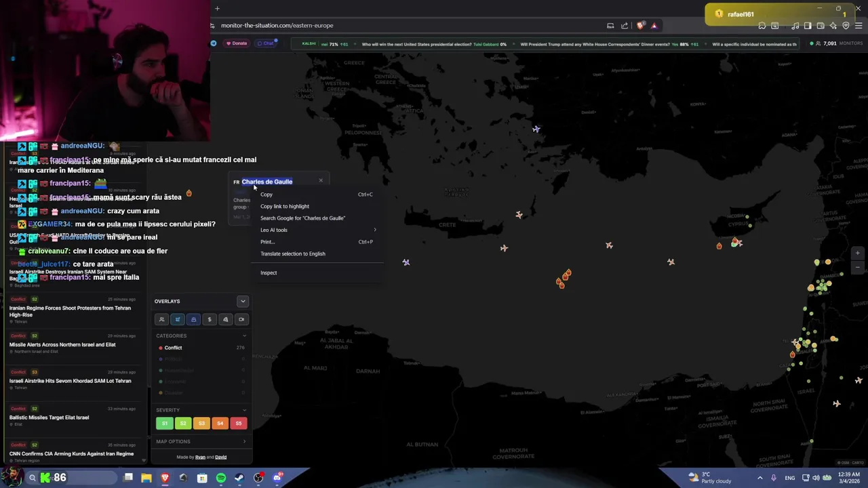Select Translate selection to English

(x=317, y=253)
